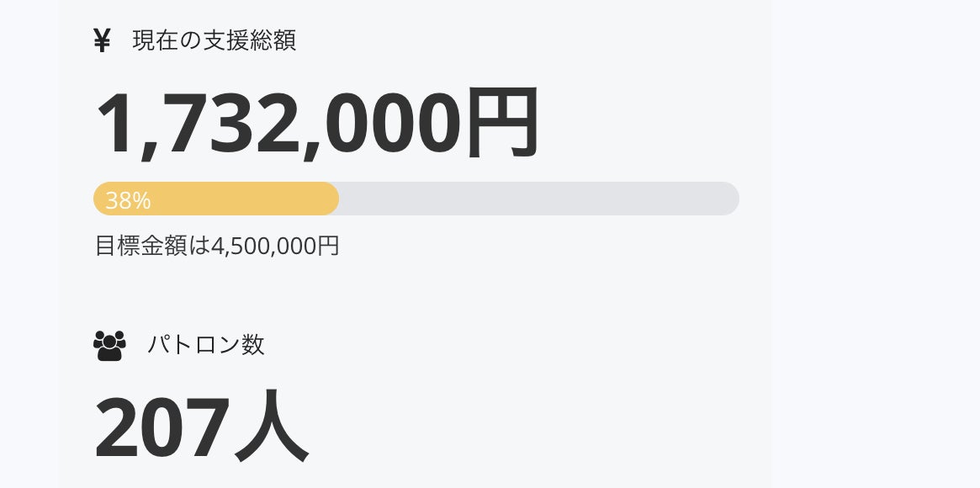Click the right end of the progress bar

tap(730, 199)
